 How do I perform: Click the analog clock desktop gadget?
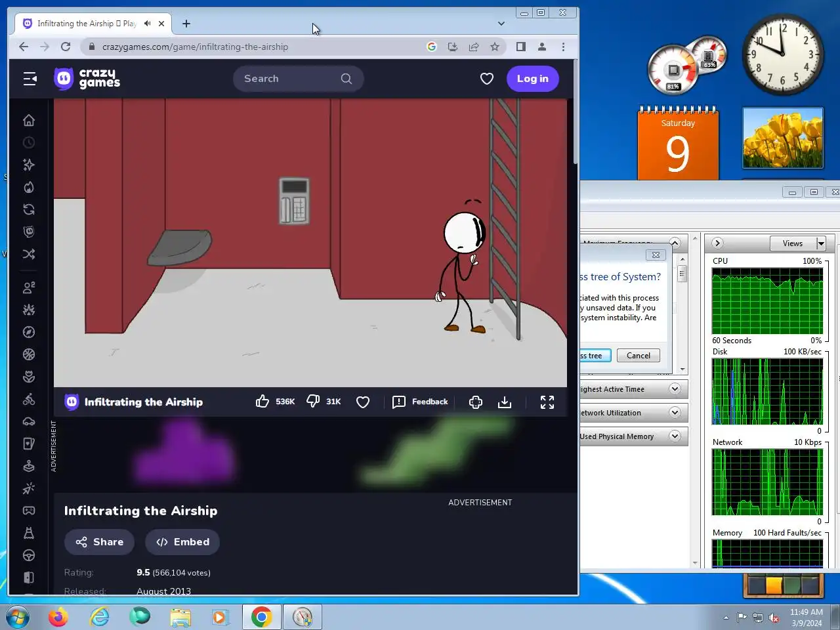click(782, 54)
